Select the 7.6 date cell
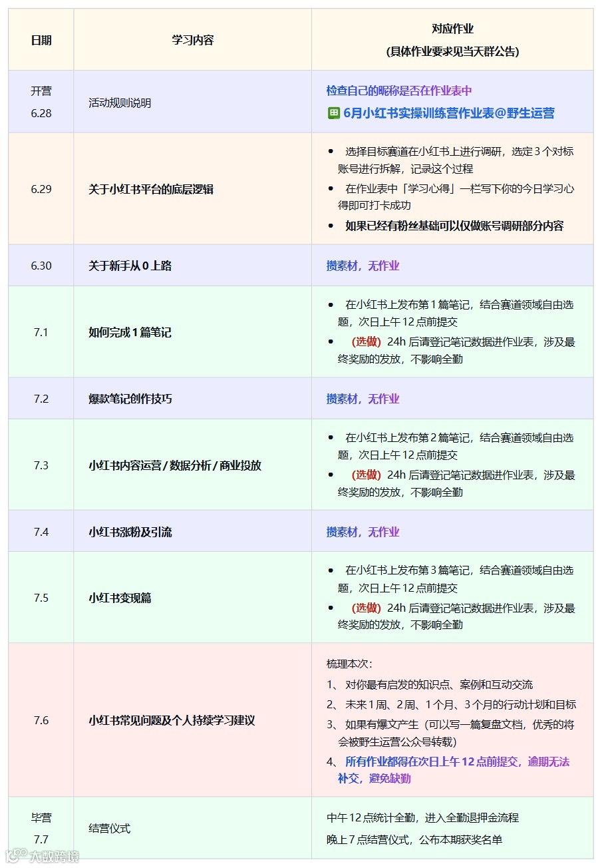This screenshot has height=868, width=604. point(41,720)
